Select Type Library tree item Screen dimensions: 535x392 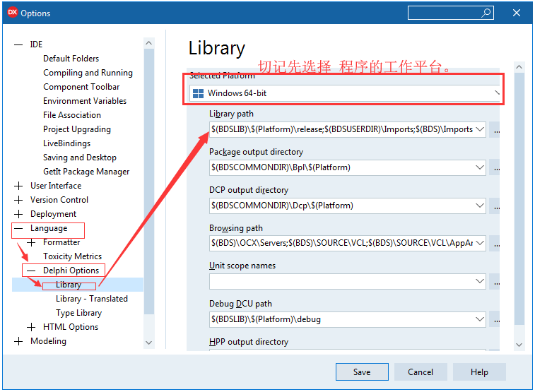click(x=78, y=313)
